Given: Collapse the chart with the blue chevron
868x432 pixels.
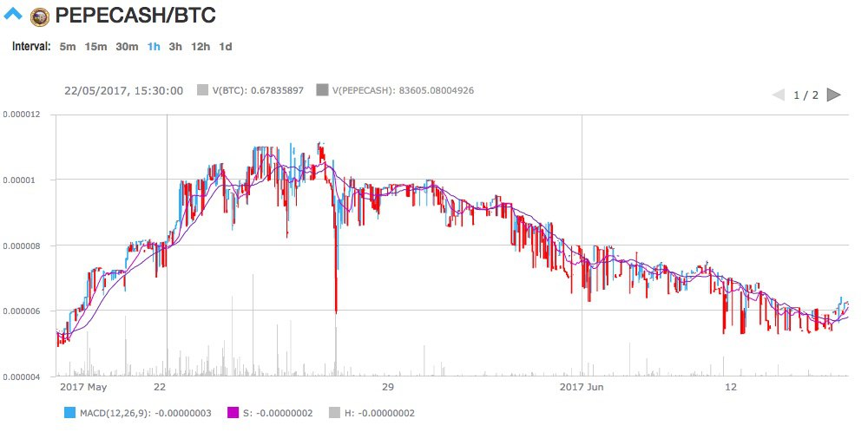Looking at the screenshot, I should [13, 15].
